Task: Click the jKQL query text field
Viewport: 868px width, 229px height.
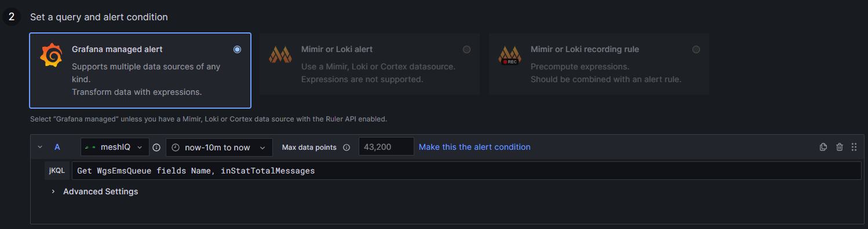Action: coord(466,171)
